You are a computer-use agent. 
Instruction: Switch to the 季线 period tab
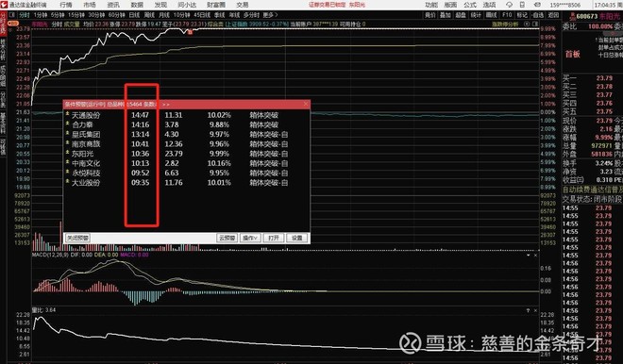click(x=219, y=15)
